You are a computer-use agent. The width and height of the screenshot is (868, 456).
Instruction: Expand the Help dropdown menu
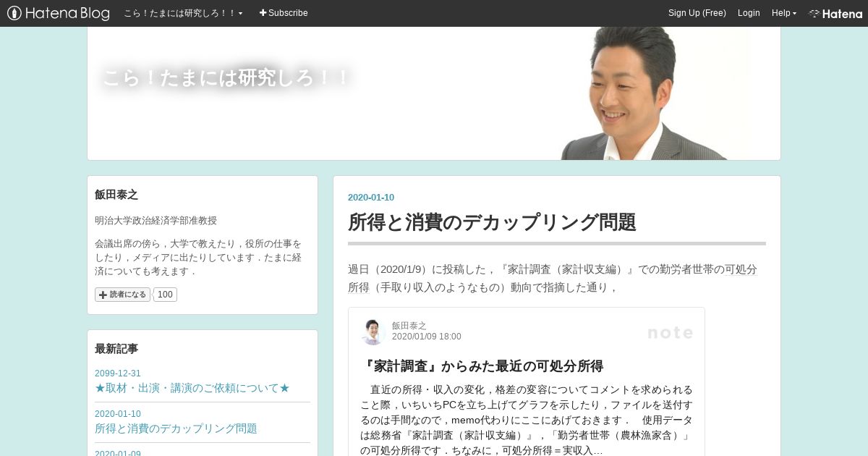click(783, 13)
